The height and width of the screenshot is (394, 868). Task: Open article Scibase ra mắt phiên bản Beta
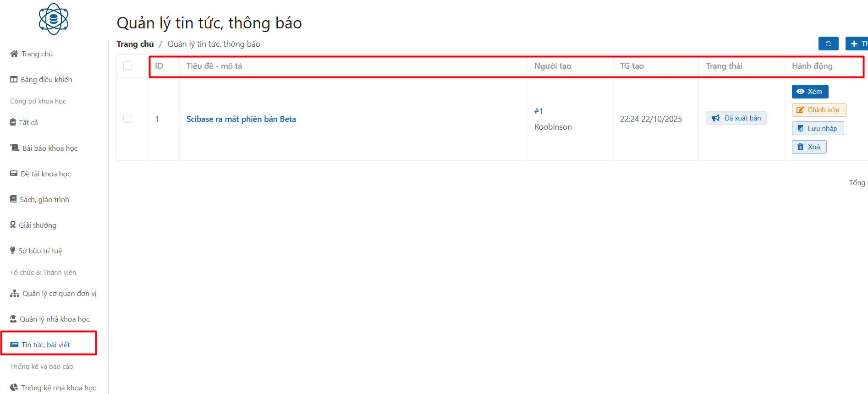pyautogui.click(x=241, y=119)
